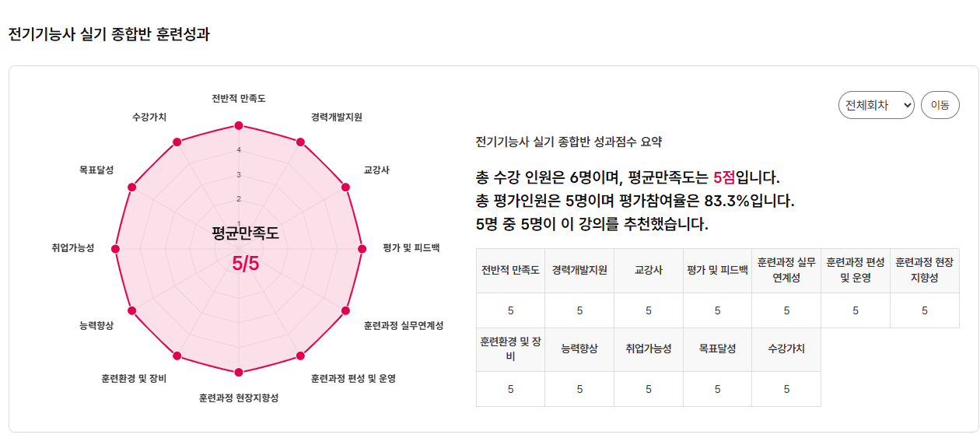Click the 훈련환경 및 장비 radar data point
The height and width of the screenshot is (438, 980).
(x=177, y=356)
